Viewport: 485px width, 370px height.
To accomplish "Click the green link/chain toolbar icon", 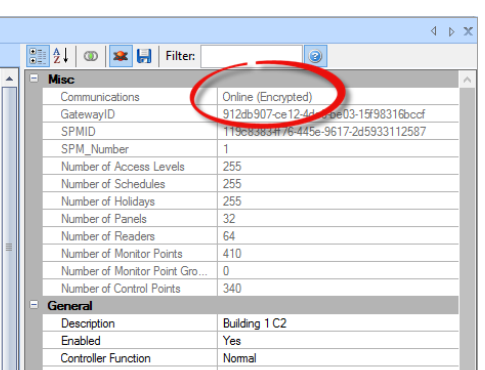I will click(90, 56).
